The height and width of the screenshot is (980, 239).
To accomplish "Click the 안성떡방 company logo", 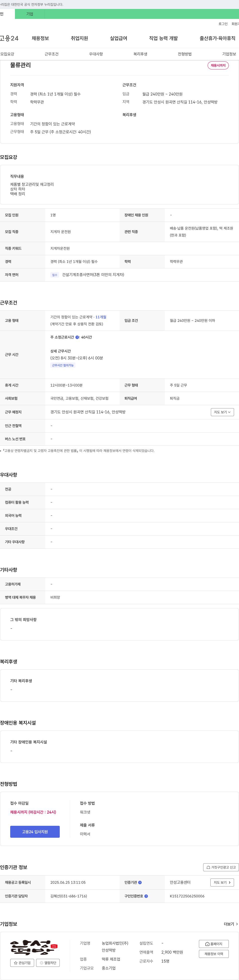I will (x=34, y=947).
